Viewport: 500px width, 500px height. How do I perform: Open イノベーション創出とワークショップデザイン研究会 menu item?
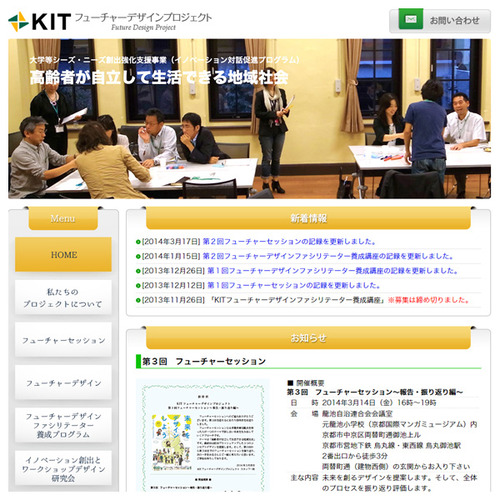(x=63, y=468)
